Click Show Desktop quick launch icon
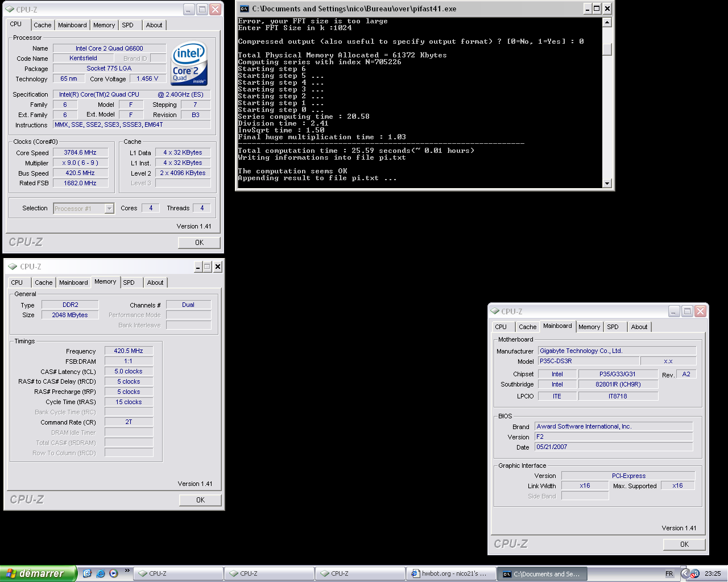This screenshot has width=728, height=582. click(x=87, y=573)
